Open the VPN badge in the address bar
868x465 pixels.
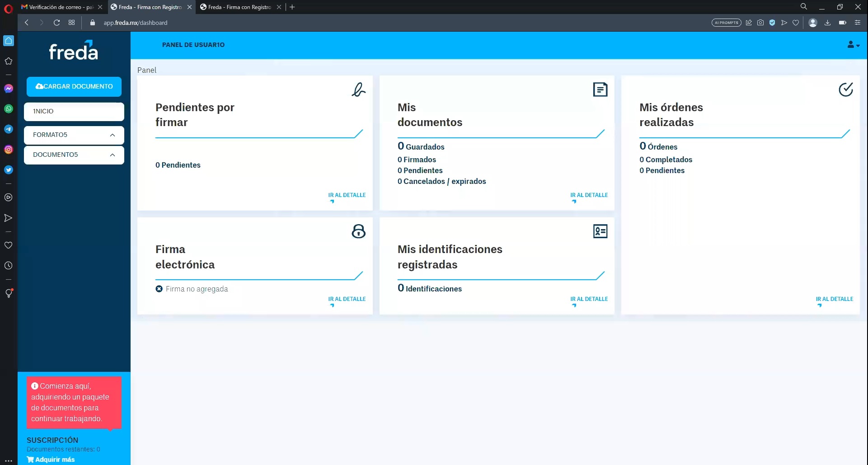[x=772, y=23]
